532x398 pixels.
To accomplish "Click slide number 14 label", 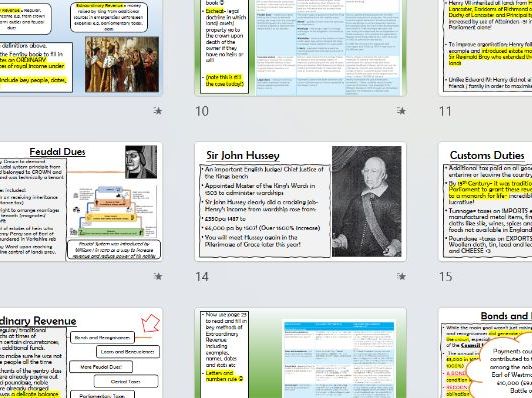I will 202,277.
